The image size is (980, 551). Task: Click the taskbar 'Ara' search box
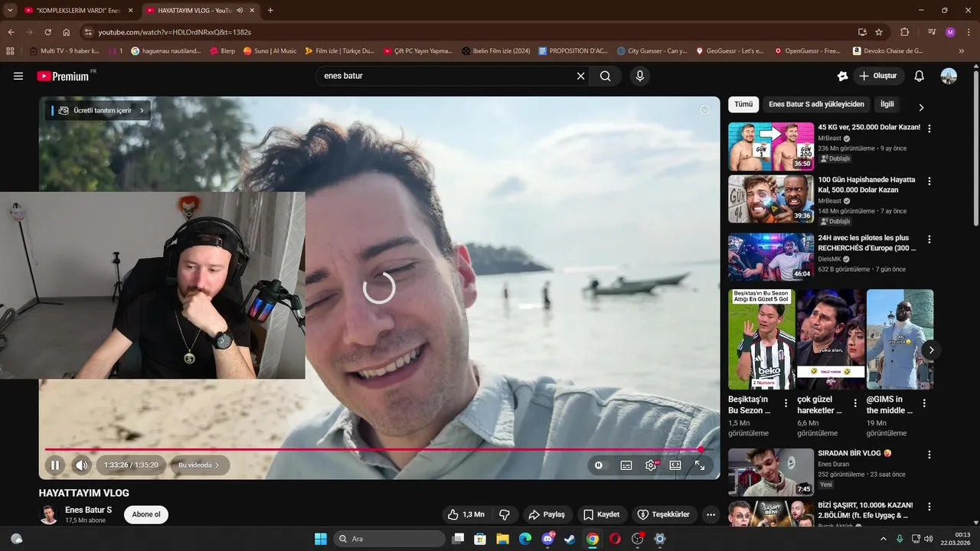[x=389, y=539]
